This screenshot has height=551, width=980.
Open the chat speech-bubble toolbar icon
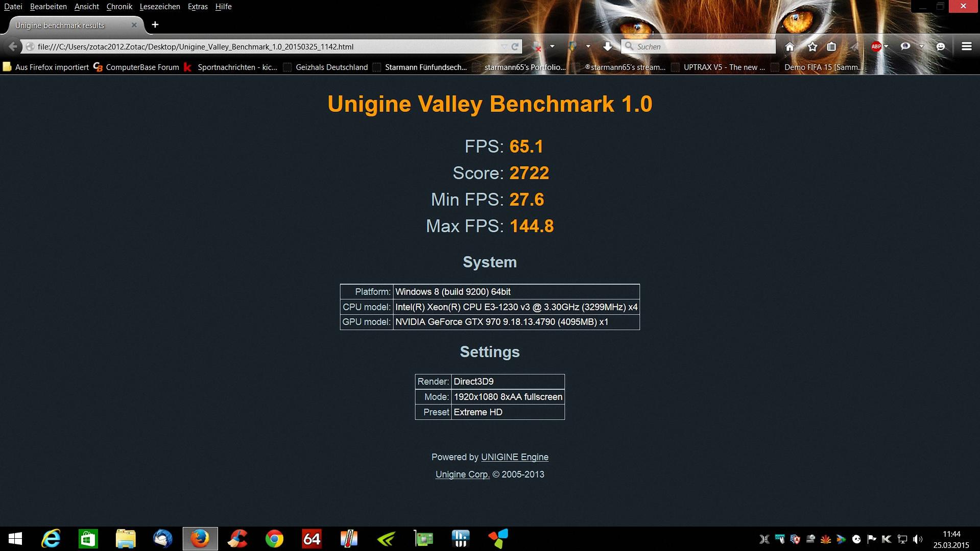tap(905, 46)
